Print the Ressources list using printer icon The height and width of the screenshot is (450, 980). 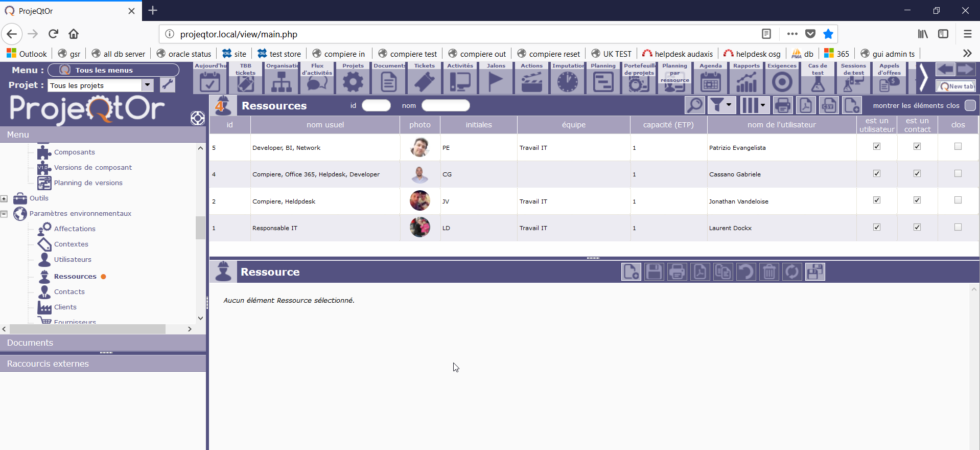pos(782,105)
